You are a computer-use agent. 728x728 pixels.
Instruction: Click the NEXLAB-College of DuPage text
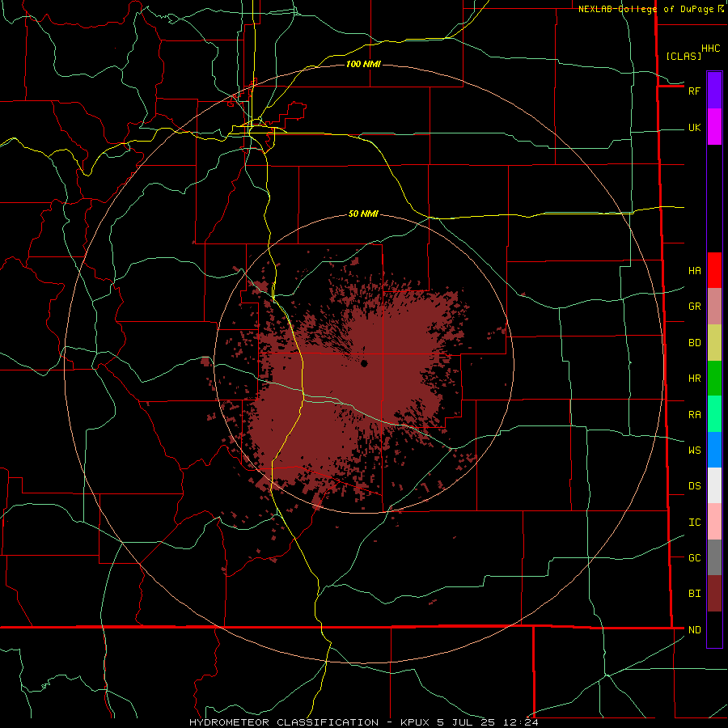point(645,9)
